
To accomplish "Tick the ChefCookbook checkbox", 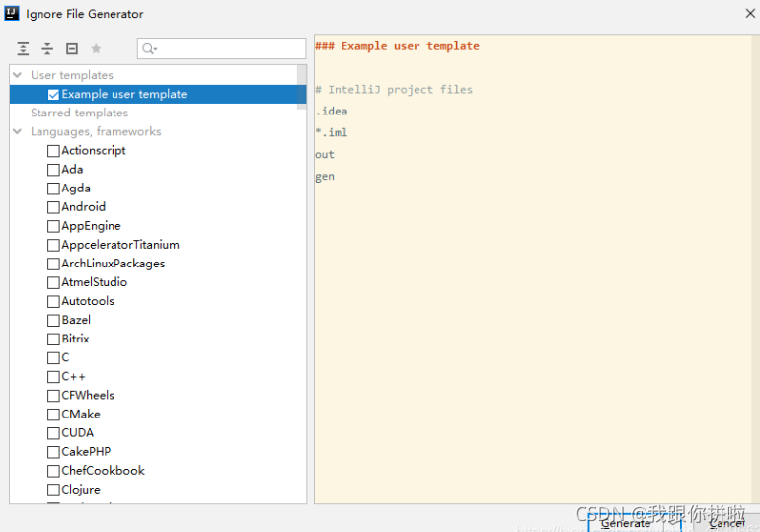I will (54, 471).
